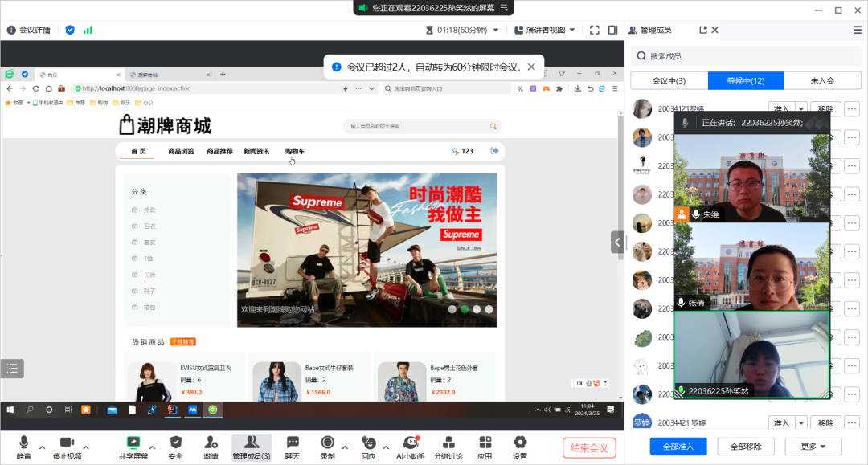Open the AI小助手 assistant icon
868x465 pixels.
(411, 443)
